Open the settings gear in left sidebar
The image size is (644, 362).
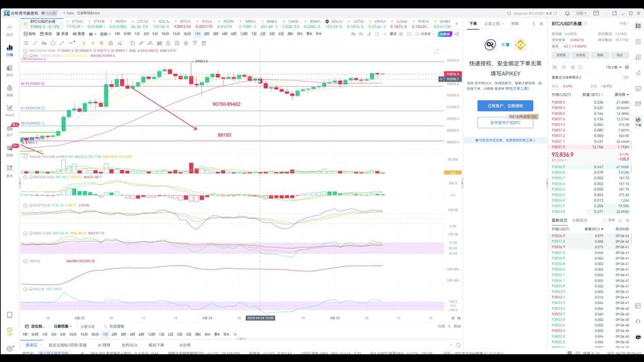tap(9, 348)
